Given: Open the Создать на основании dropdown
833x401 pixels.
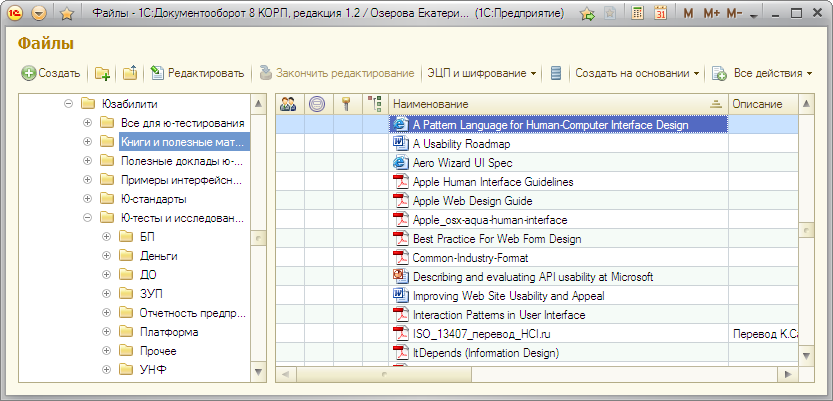Looking at the screenshot, I should pos(637,74).
